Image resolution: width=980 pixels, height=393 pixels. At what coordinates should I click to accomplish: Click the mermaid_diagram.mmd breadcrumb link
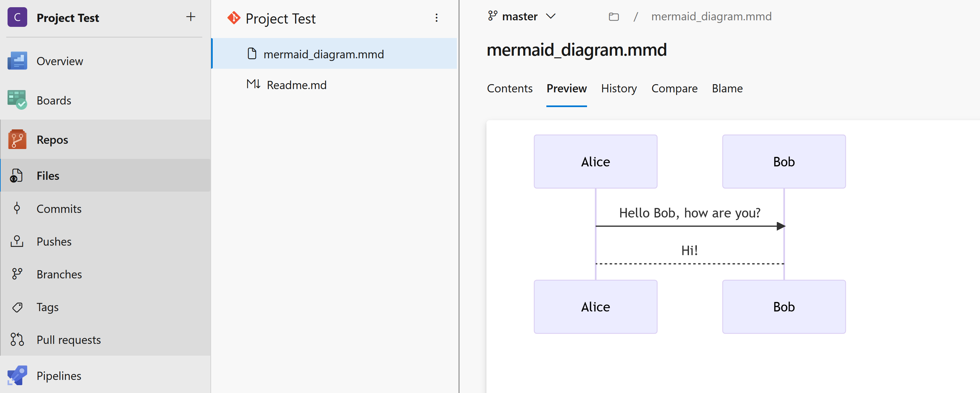click(x=712, y=16)
